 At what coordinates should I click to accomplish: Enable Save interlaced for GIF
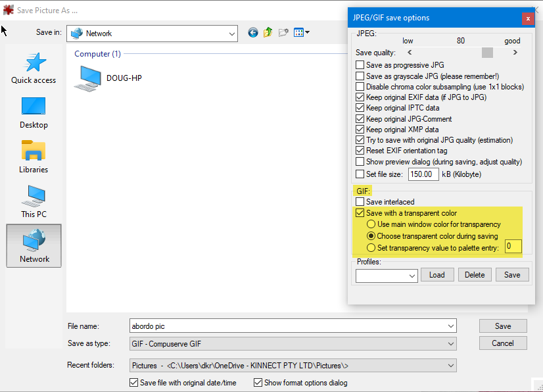coord(360,201)
